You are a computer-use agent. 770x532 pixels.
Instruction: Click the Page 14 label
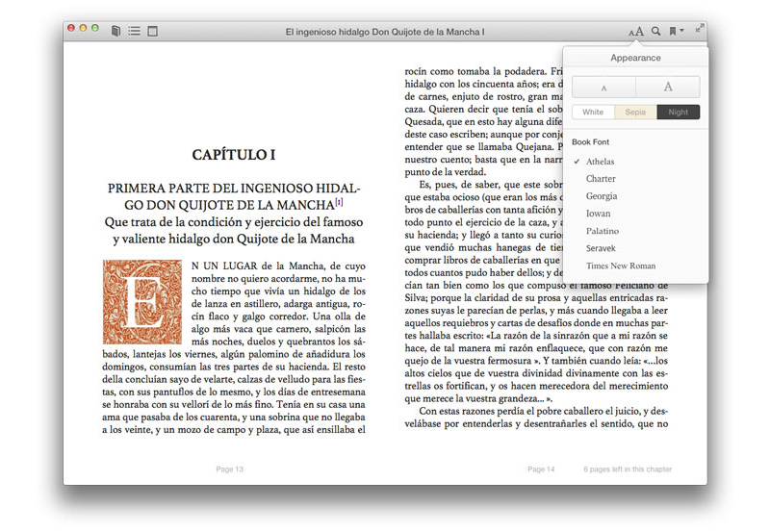click(541, 469)
